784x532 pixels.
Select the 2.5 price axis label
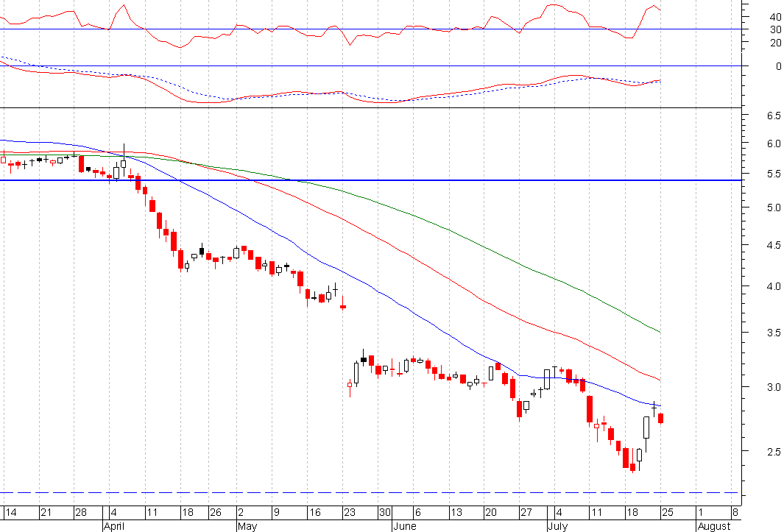coord(774,452)
